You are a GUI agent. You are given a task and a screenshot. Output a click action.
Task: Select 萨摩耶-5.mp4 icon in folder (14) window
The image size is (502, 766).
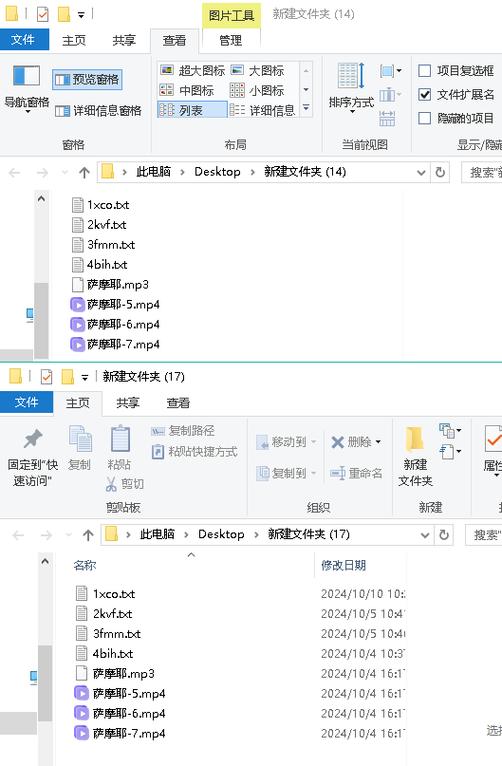point(77,305)
